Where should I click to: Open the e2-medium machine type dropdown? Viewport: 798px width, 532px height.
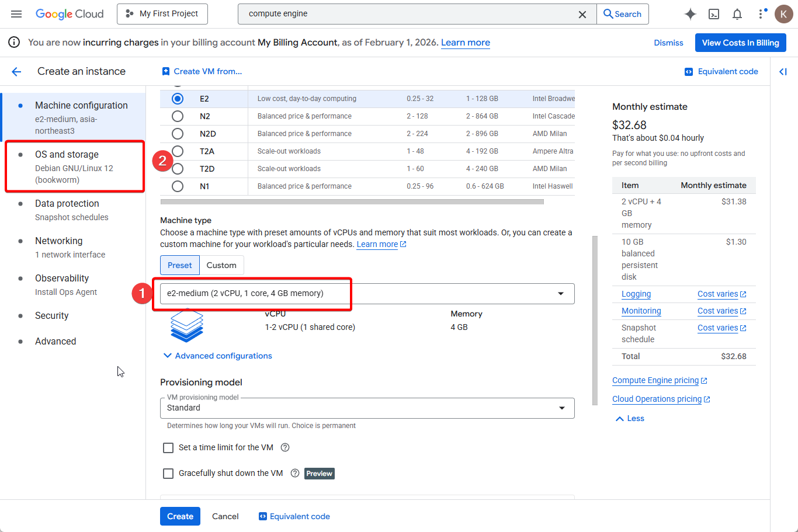pyautogui.click(x=367, y=294)
